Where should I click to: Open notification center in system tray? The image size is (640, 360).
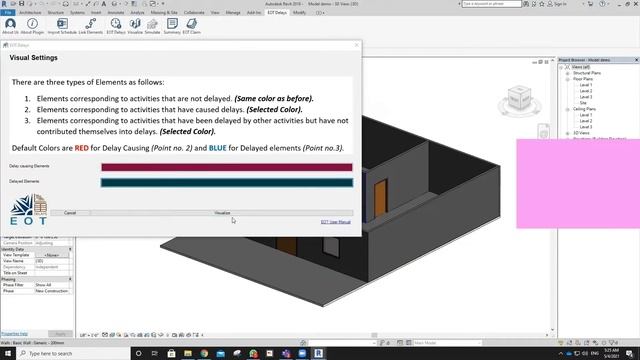pos(630,353)
